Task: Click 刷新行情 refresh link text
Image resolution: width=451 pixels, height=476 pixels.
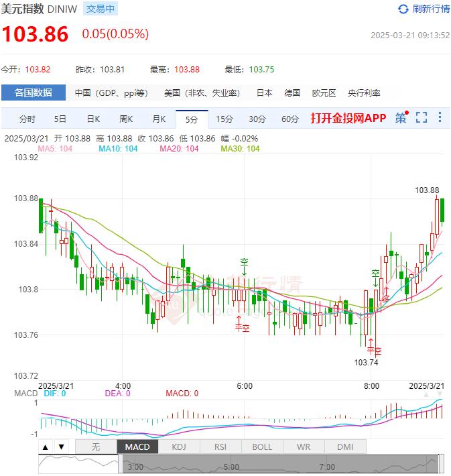Action: (431, 9)
